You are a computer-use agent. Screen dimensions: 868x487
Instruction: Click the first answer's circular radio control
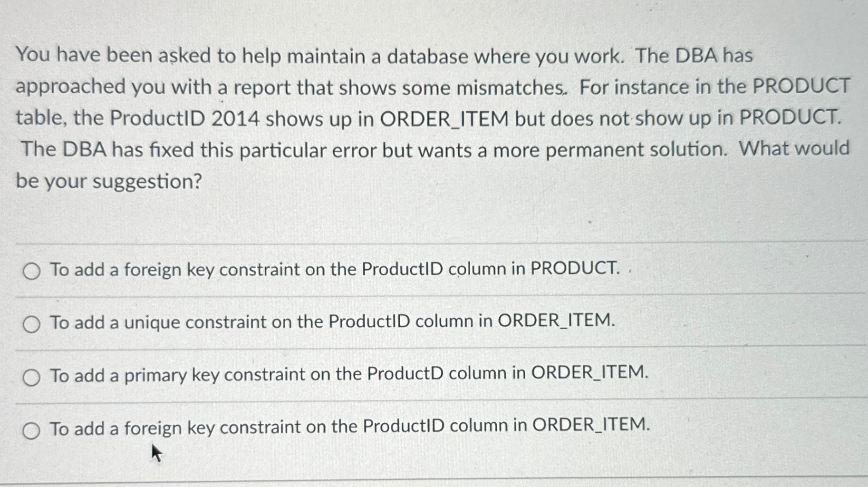[x=31, y=270]
